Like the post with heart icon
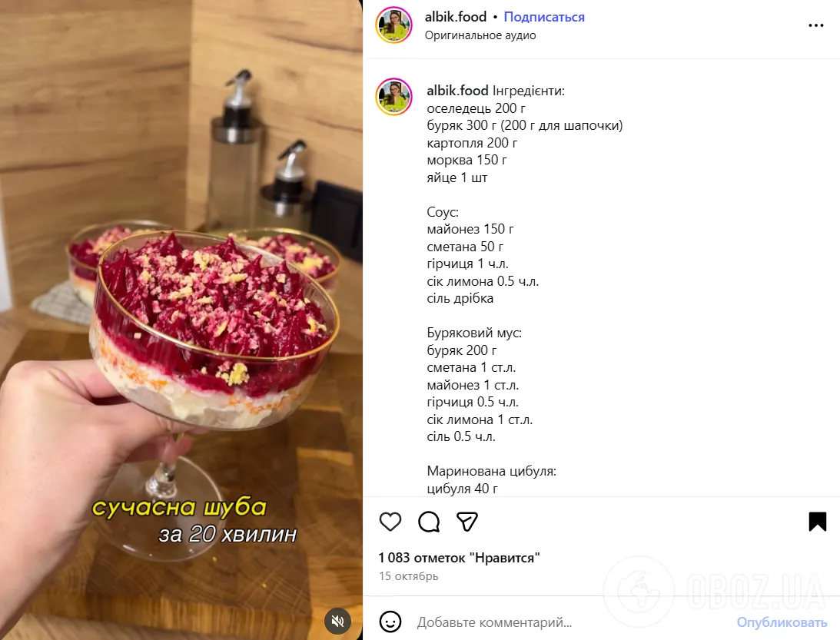The image size is (840, 640). click(390, 522)
